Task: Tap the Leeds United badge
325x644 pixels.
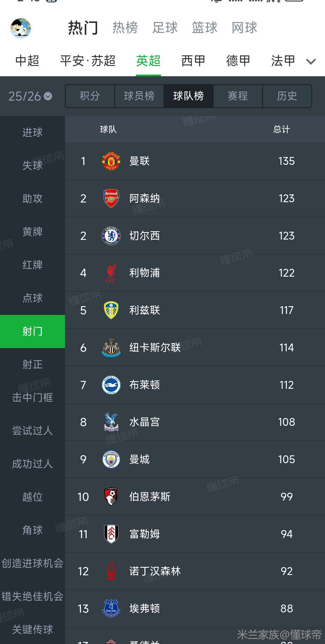Action: [x=111, y=310]
